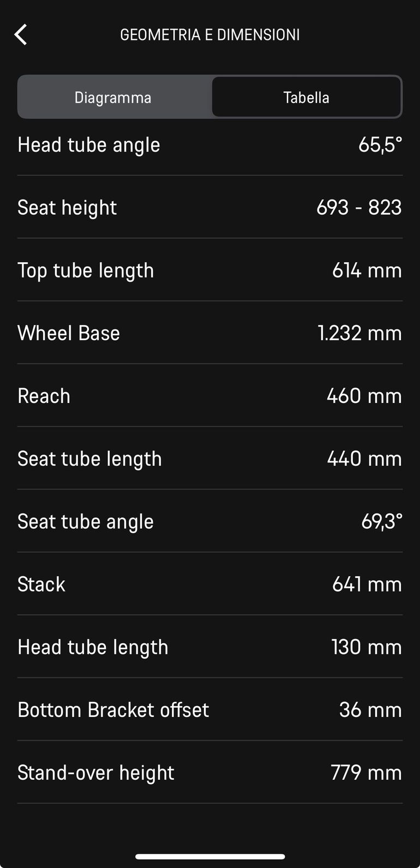Select the Reach row label
420x868 pixels.
point(44,396)
